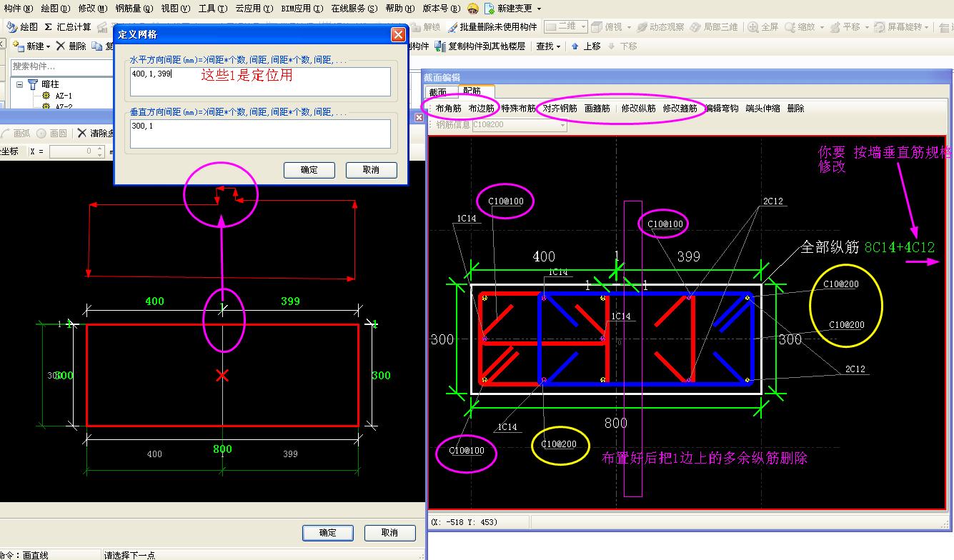This screenshot has height=560, width=954.
Task: Click 复制构件到其他楼层 copy to floors
Action: click(x=480, y=46)
